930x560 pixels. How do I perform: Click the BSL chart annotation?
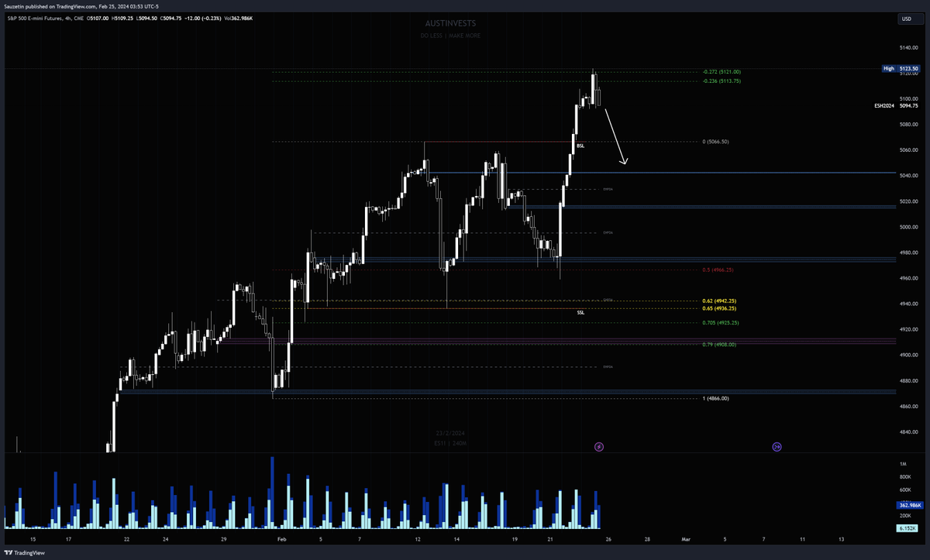pos(580,146)
